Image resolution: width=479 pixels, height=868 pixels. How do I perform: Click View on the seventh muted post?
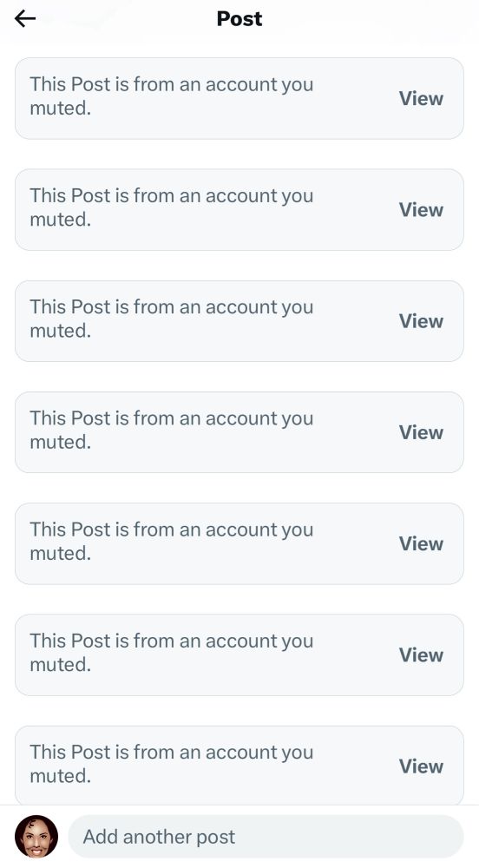click(x=421, y=766)
